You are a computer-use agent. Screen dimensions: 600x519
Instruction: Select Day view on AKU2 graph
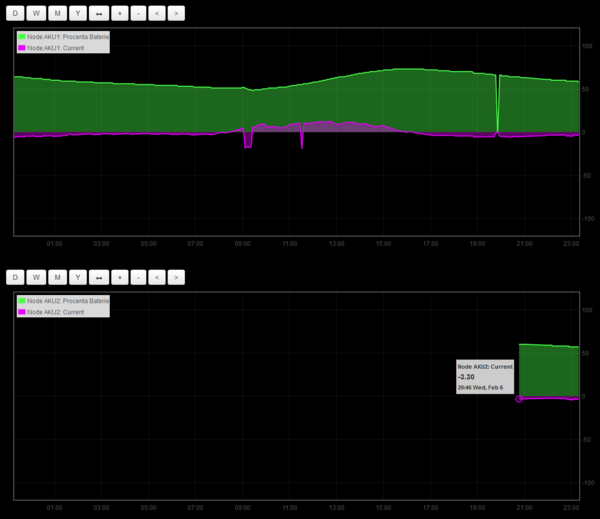click(x=15, y=277)
